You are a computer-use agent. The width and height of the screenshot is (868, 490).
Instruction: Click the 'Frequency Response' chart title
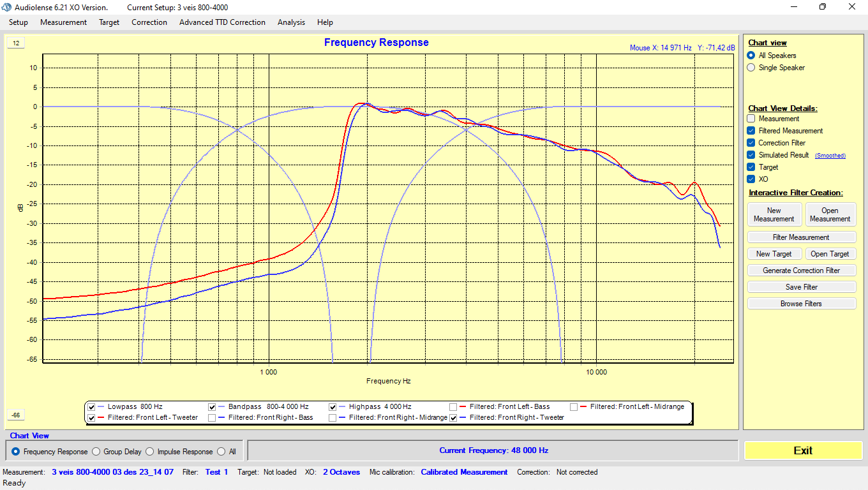coord(377,43)
